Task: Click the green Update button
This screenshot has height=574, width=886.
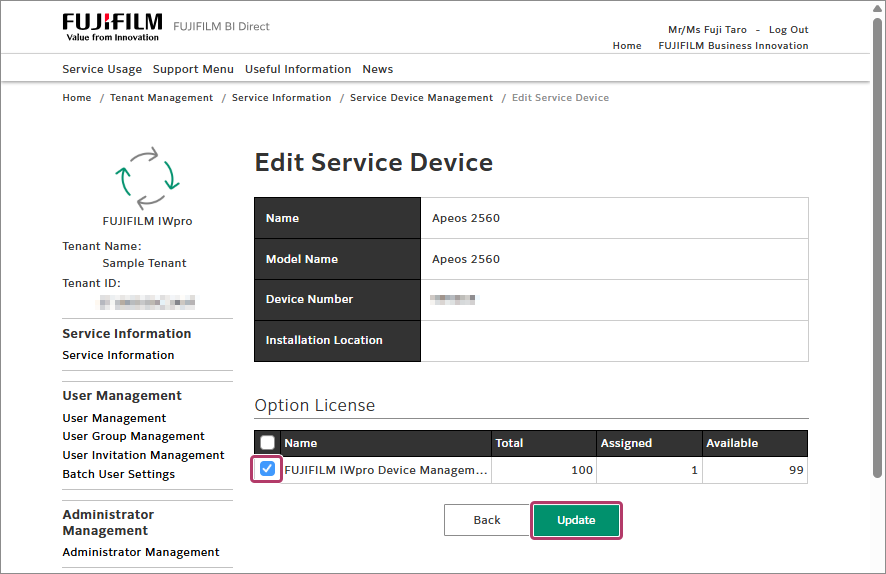Action: [x=576, y=520]
